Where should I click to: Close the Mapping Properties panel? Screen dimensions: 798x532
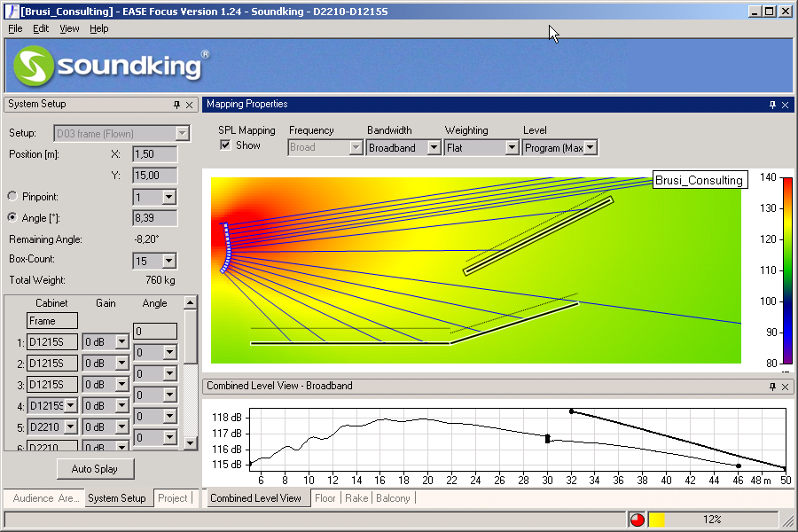785,105
